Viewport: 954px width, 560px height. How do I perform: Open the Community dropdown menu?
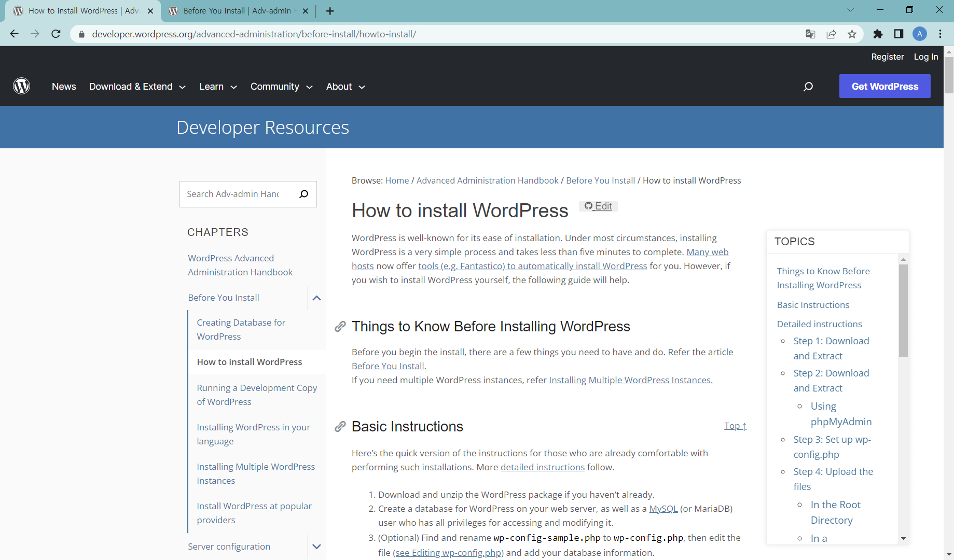[281, 87]
